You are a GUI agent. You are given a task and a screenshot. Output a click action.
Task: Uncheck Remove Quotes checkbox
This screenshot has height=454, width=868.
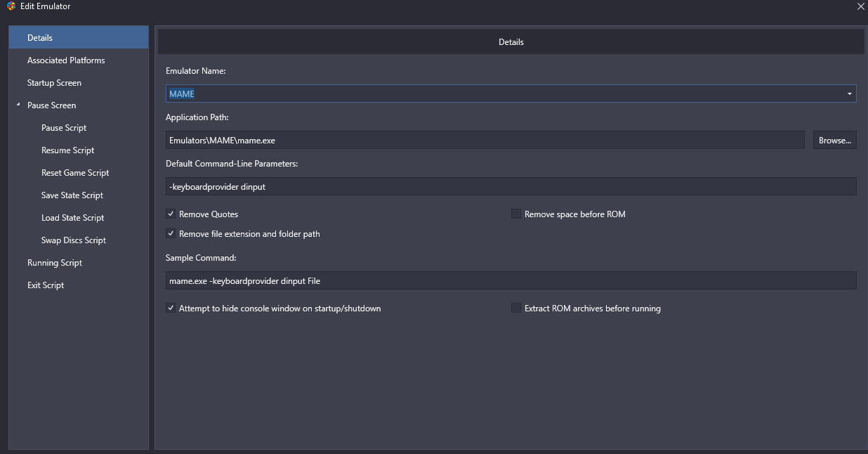click(x=171, y=214)
